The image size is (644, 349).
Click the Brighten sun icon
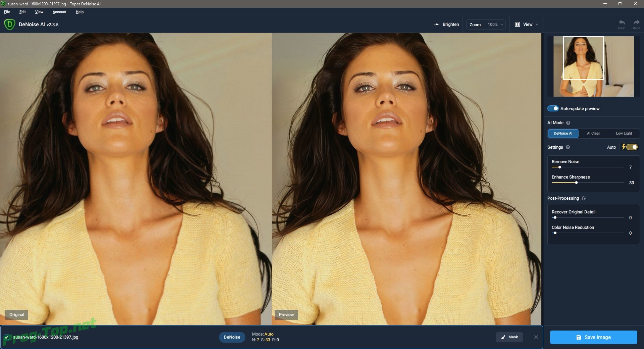tap(437, 24)
